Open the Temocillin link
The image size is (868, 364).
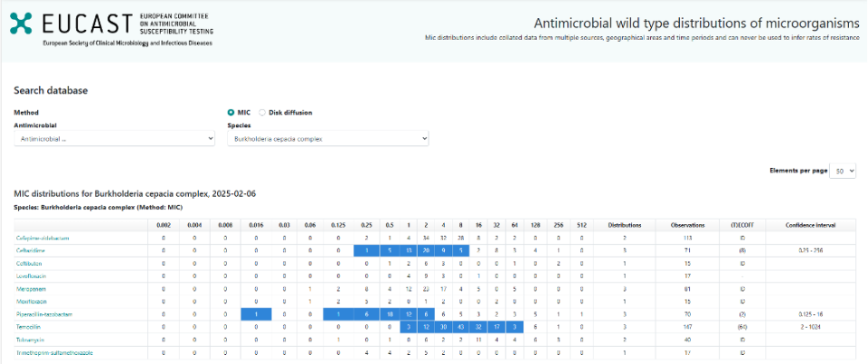pos(30,327)
